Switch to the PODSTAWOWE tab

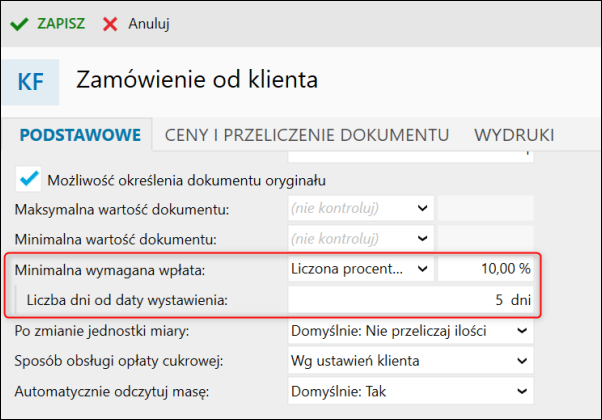[80, 135]
